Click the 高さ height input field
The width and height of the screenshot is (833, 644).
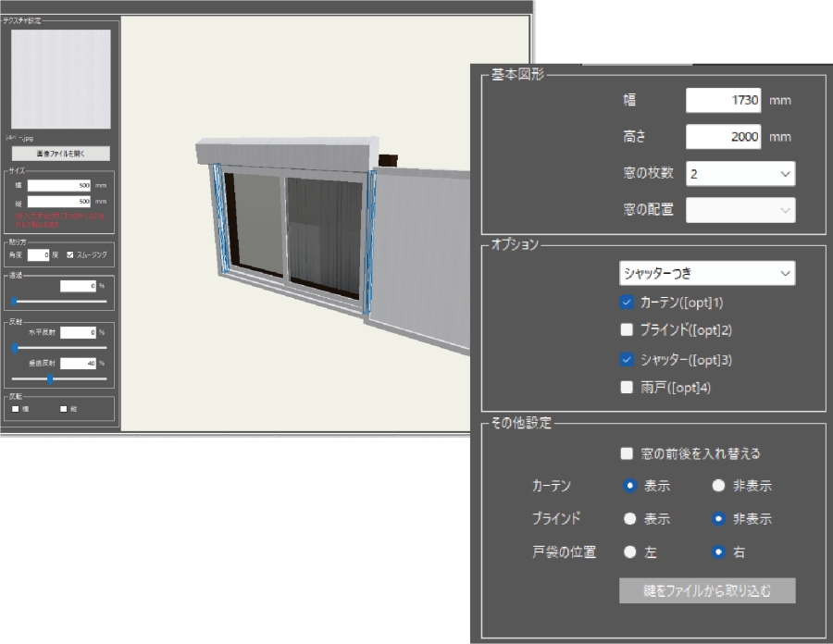723,137
